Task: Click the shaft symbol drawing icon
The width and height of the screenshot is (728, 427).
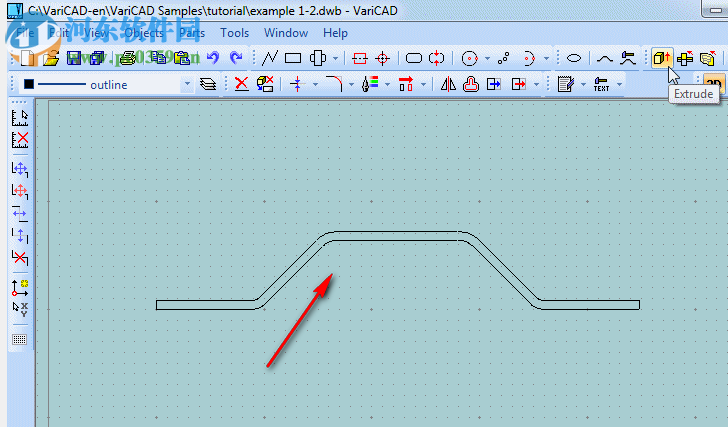Action: (x=318, y=58)
